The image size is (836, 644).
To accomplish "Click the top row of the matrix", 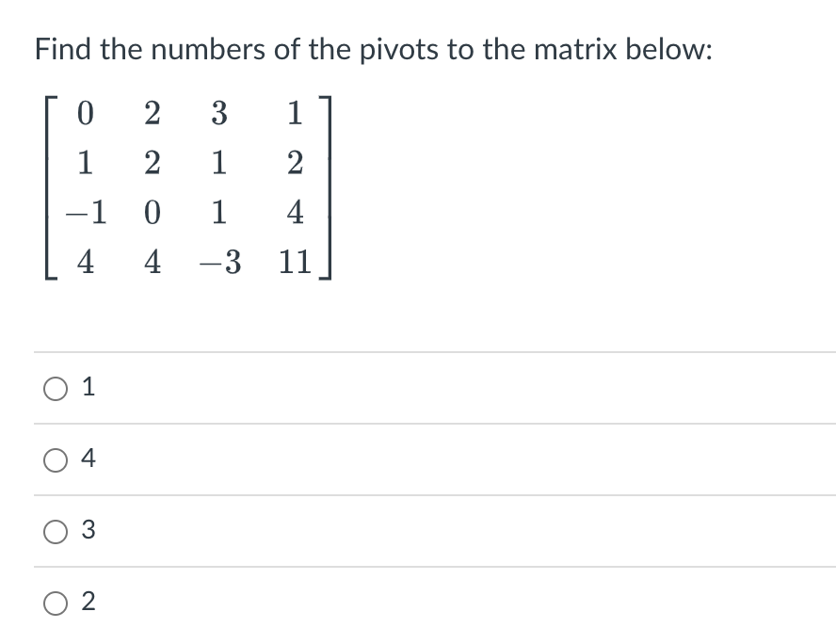I will [x=188, y=114].
